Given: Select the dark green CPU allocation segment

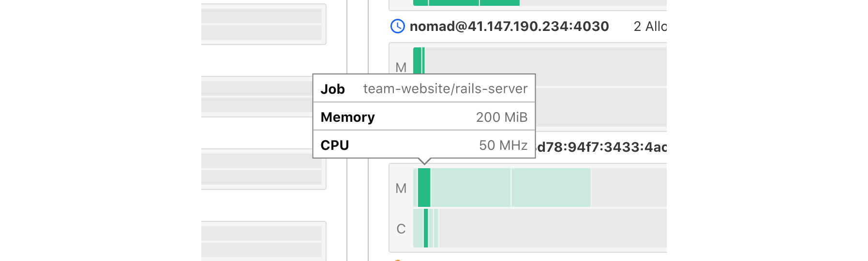Looking at the screenshot, I should pos(426,228).
